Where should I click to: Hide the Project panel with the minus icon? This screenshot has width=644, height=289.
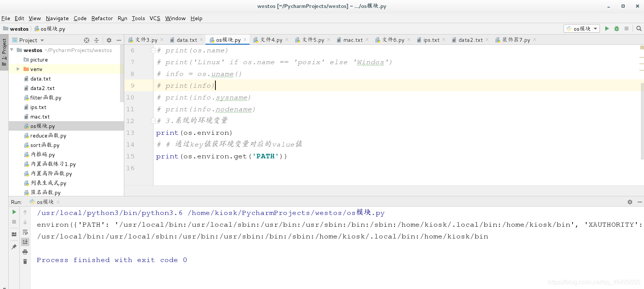pyautogui.click(x=119, y=40)
